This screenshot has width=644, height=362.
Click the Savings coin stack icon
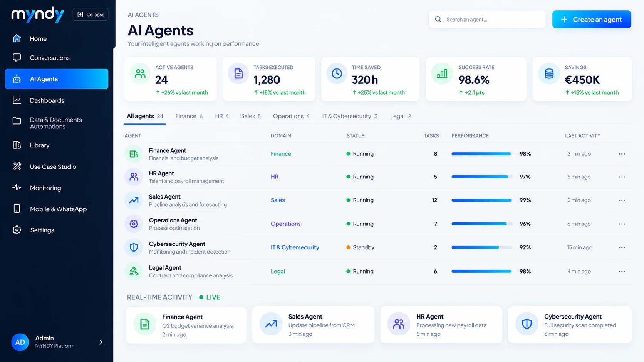pyautogui.click(x=549, y=73)
